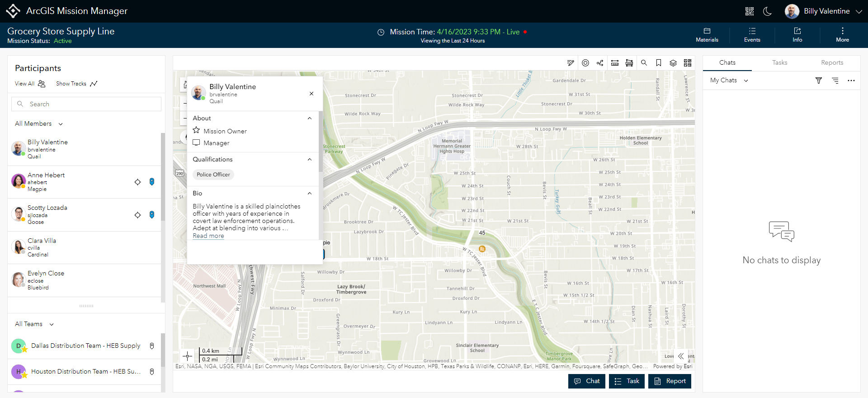The width and height of the screenshot is (868, 398).
Task: Open the All Teams dropdown
Action: pos(34,324)
